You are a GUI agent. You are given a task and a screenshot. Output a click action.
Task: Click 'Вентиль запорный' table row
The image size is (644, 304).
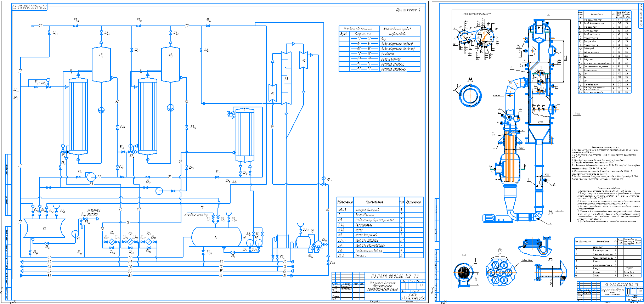[x=380, y=240]
